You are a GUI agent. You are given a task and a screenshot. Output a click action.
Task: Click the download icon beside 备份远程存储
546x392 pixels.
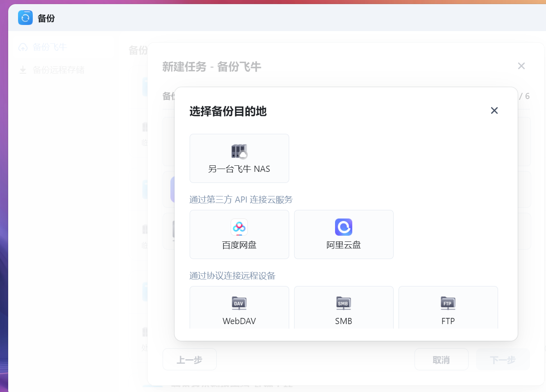(23, 70)
